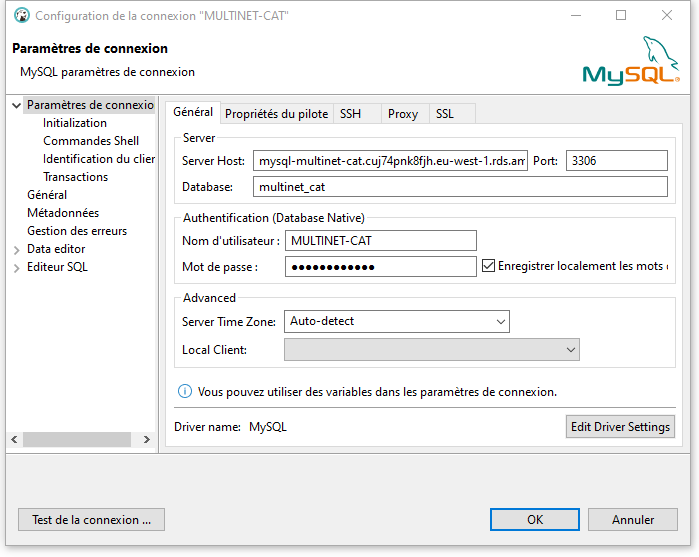Click the Port field showing 3306
699x557 pixels.
point(617,161)
